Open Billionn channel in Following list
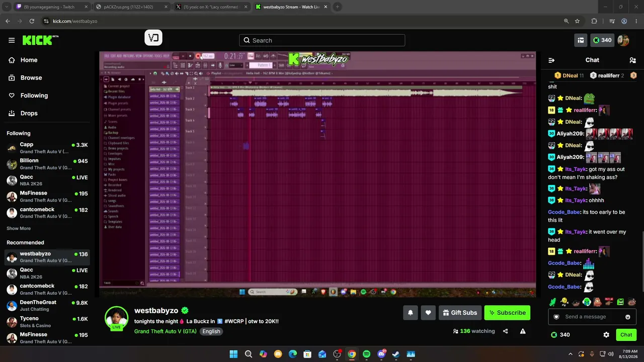Screen dimensions: 644x362 pos(47,164)
